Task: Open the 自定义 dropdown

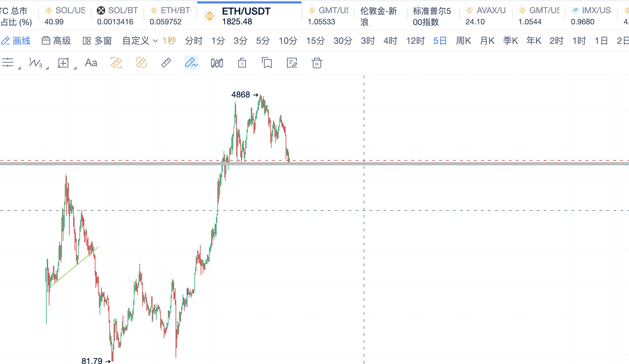Action: pos(140,41)
